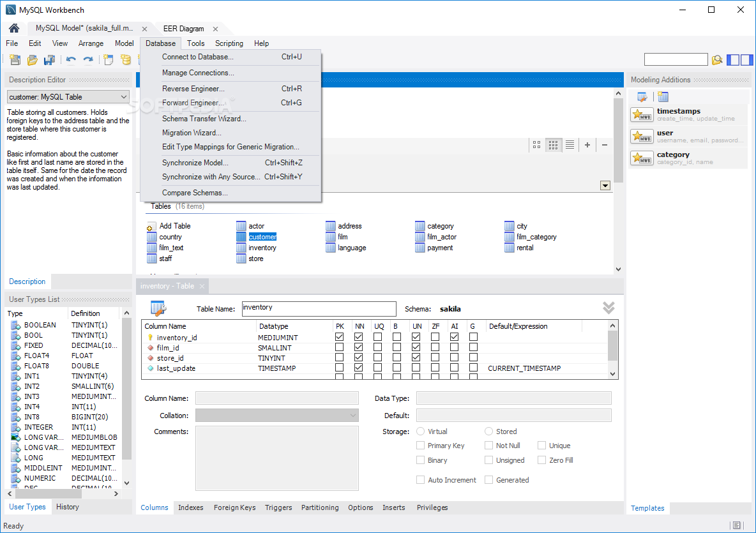The width and height of the screenshot is (756, 533).
Task: Click the plus add object icon
Action: [587, 144]
